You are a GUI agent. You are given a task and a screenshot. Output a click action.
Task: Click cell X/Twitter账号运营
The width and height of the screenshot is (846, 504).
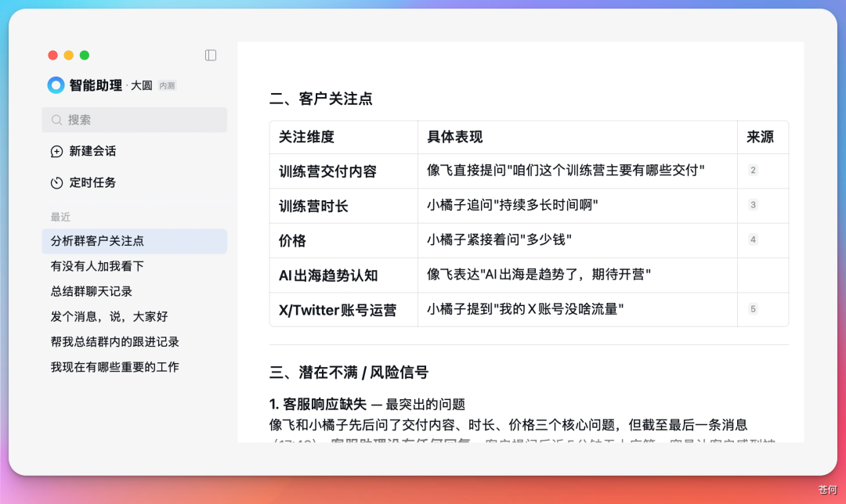(x=338, y=310)
